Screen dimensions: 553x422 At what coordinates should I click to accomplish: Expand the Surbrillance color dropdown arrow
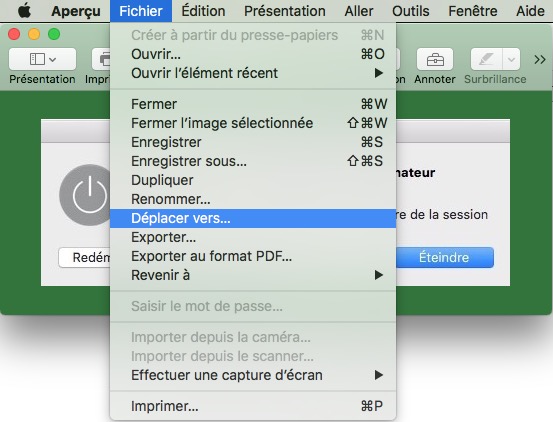(511, 59)
